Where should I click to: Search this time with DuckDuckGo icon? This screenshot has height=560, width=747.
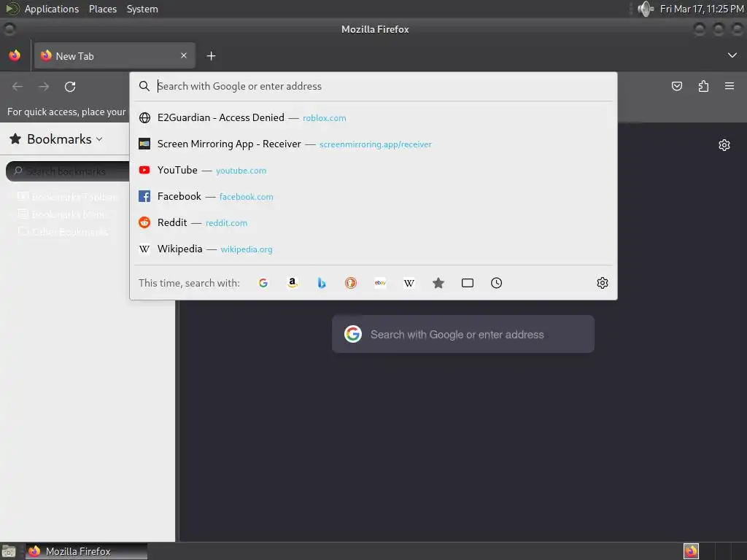point(351,283)
